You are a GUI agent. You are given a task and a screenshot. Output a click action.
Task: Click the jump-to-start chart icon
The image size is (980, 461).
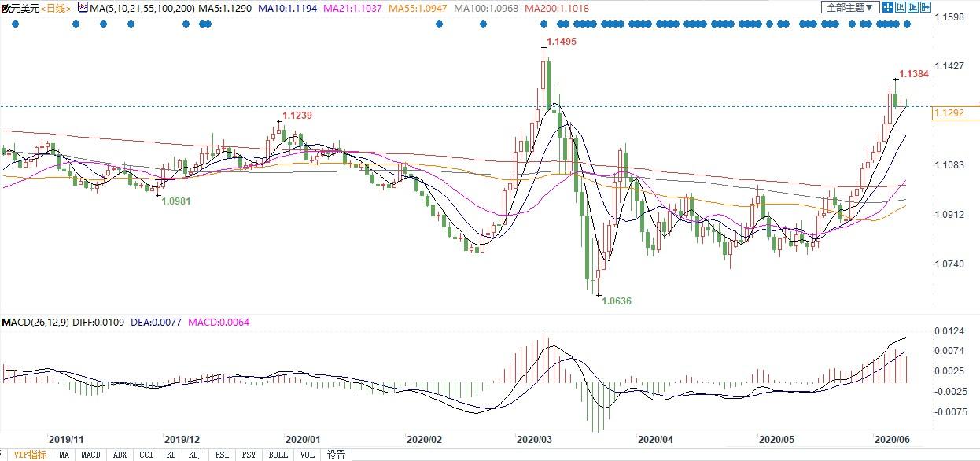coord(901,8)
